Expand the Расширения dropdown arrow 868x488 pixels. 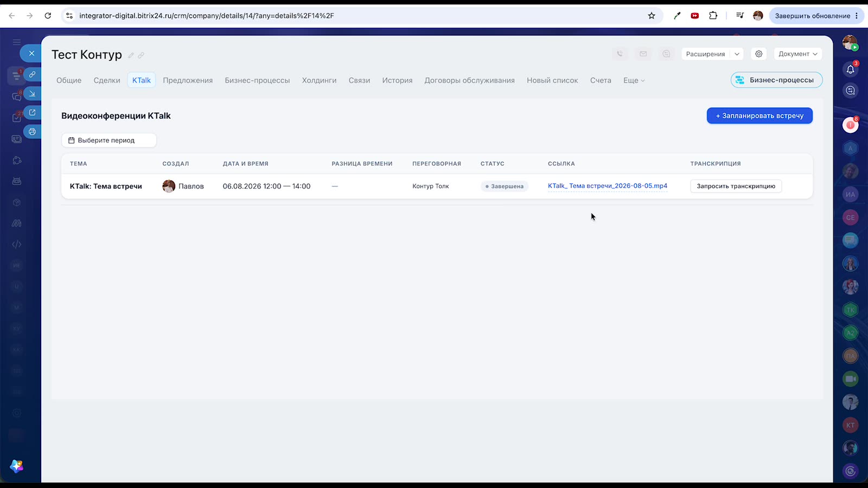737,54
